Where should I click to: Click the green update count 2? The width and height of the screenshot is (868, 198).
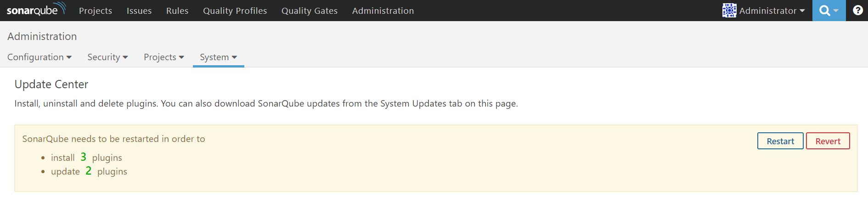pyautogui.click(x=88, y=171)
